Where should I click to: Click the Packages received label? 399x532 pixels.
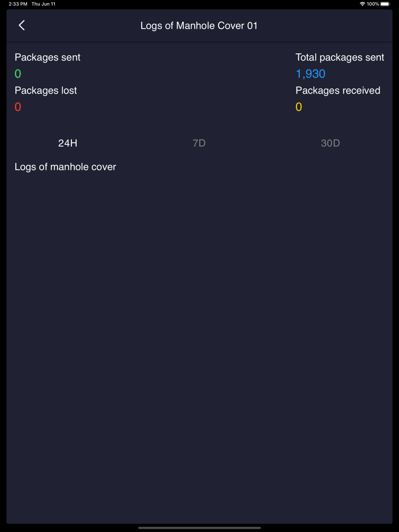338,91
